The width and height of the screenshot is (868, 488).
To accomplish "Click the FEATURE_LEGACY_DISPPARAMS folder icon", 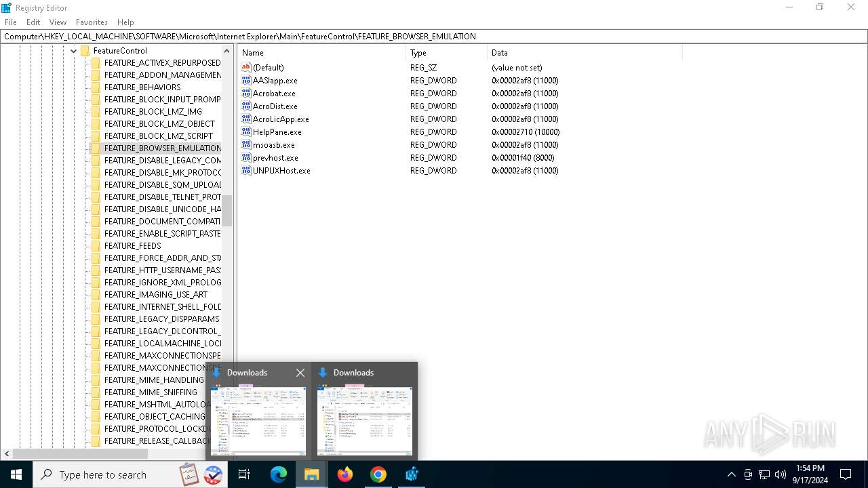I will click(96, 319).
